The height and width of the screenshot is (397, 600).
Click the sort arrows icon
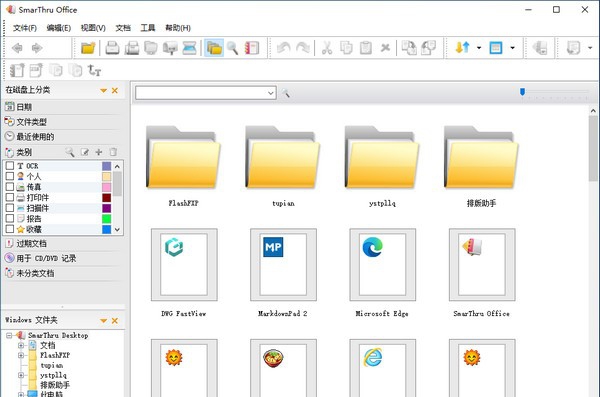[x=462, y=48]
